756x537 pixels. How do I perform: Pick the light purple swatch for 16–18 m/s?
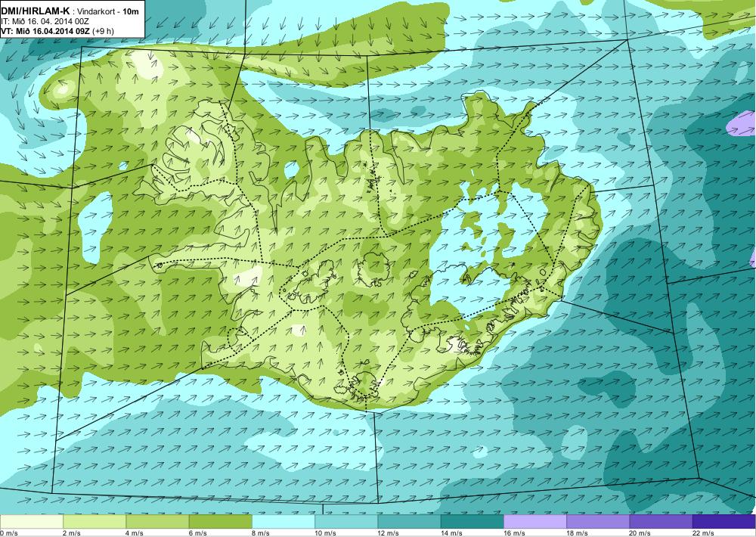535,522
